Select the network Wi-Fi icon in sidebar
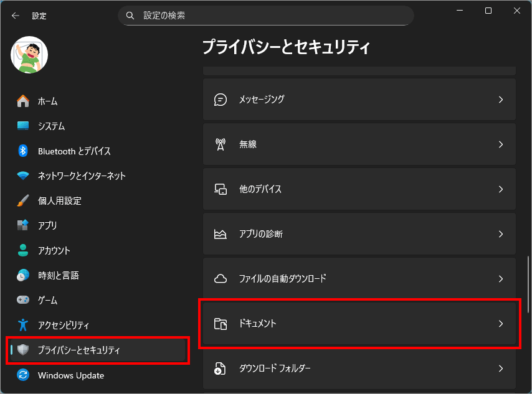Viewport: 532px width, 394px height. tap(23, 176)
